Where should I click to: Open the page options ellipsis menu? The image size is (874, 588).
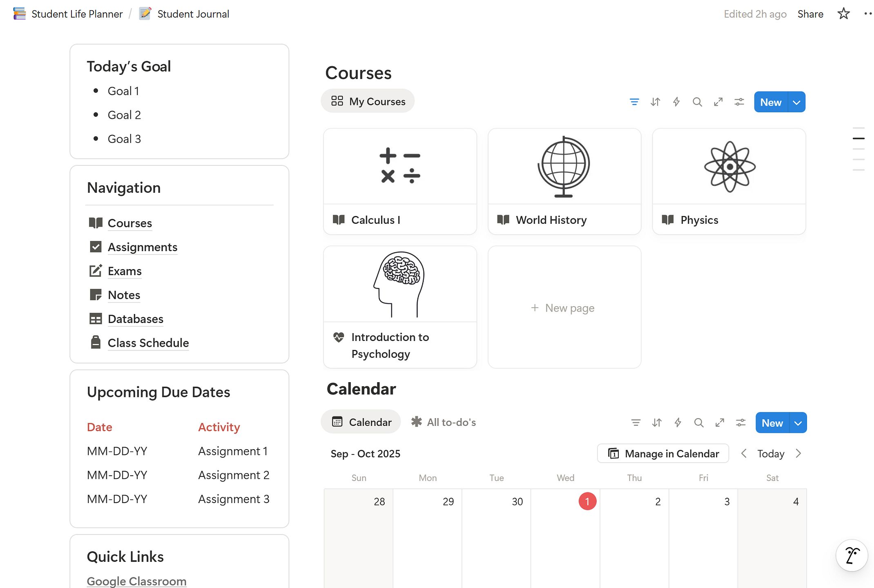click(868, 14)
